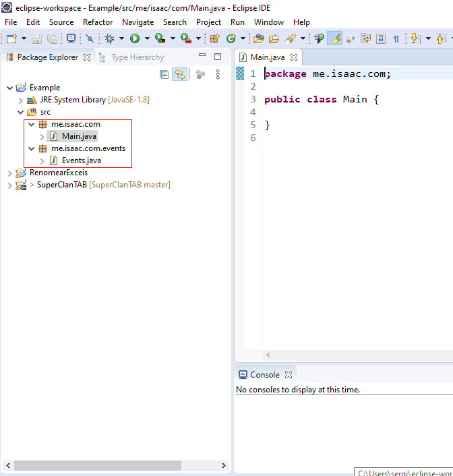Select the me.isaac.com.events package
This screenshot has width=453, height=476.
tap(88, 148)
